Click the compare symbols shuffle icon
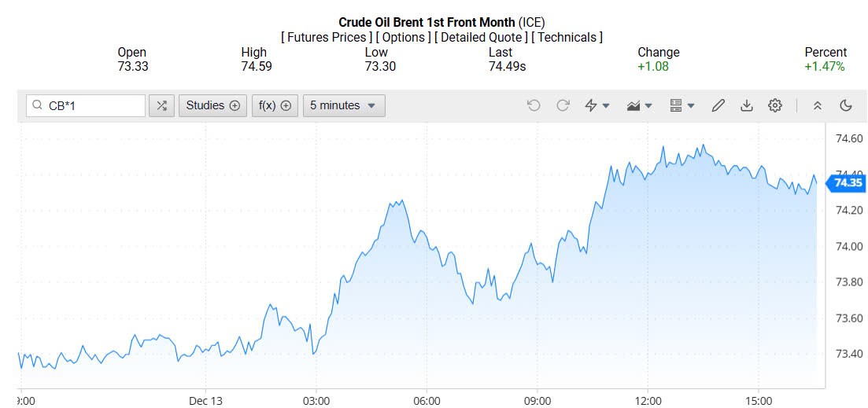Screen dimensions: 868x408 pyautogui.click(x=161, y=105)
